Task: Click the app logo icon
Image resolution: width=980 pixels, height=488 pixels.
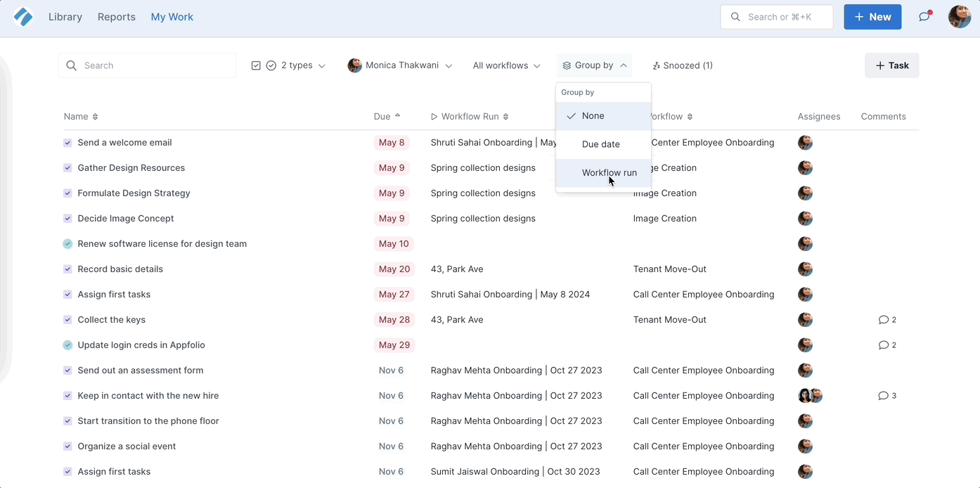Action: pyautogui.click(x=23, y=17)
